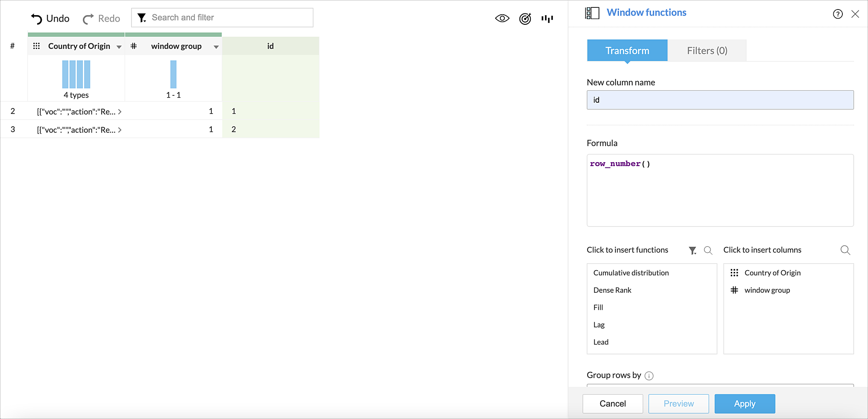Toggle the data preview eye icon
This screenshot has height=419, width=868.
pyautogui.click(x=502, y=18)
